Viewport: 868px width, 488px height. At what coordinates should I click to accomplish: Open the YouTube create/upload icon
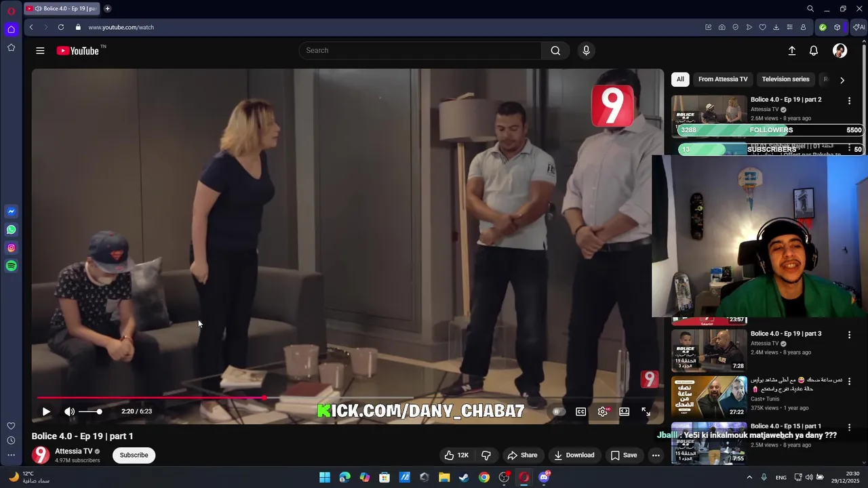click(791, 51)
